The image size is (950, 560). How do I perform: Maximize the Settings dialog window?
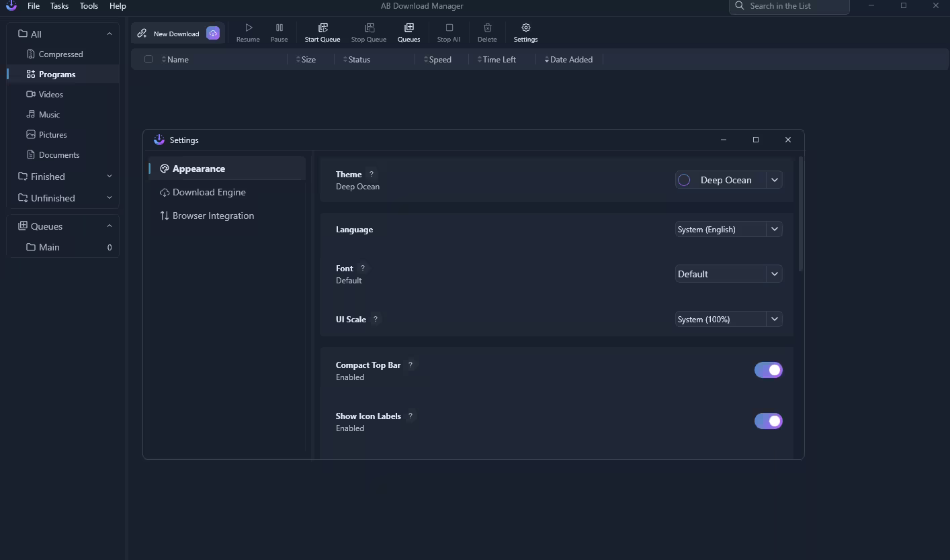[x=756, y=140]
